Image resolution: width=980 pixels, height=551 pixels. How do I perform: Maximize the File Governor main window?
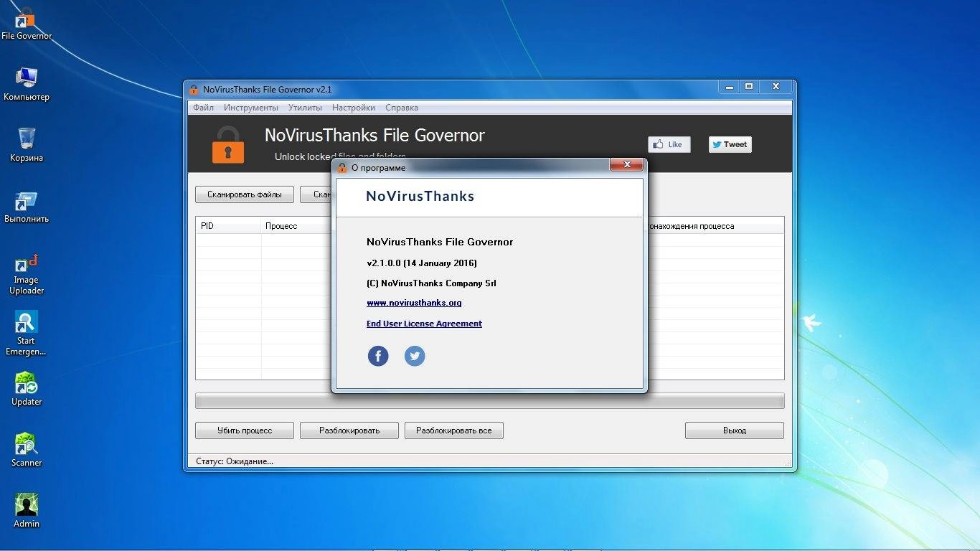(x=749, y=86)
